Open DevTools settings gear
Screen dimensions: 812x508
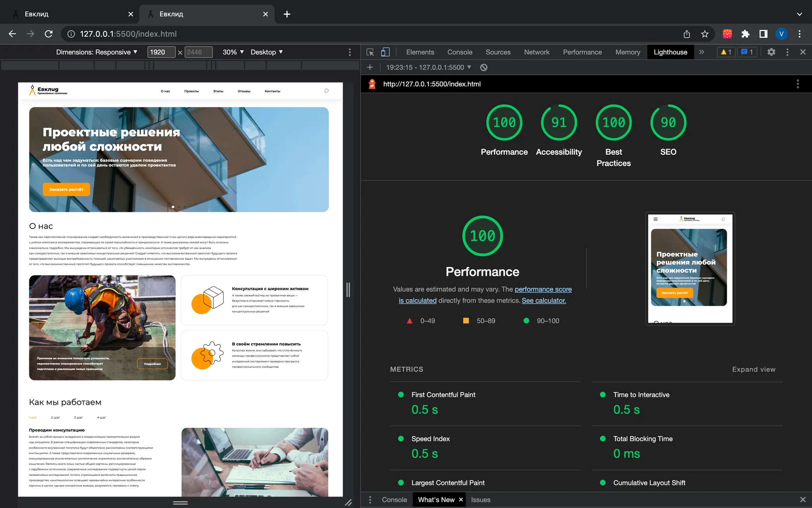(x=771, y=52)
